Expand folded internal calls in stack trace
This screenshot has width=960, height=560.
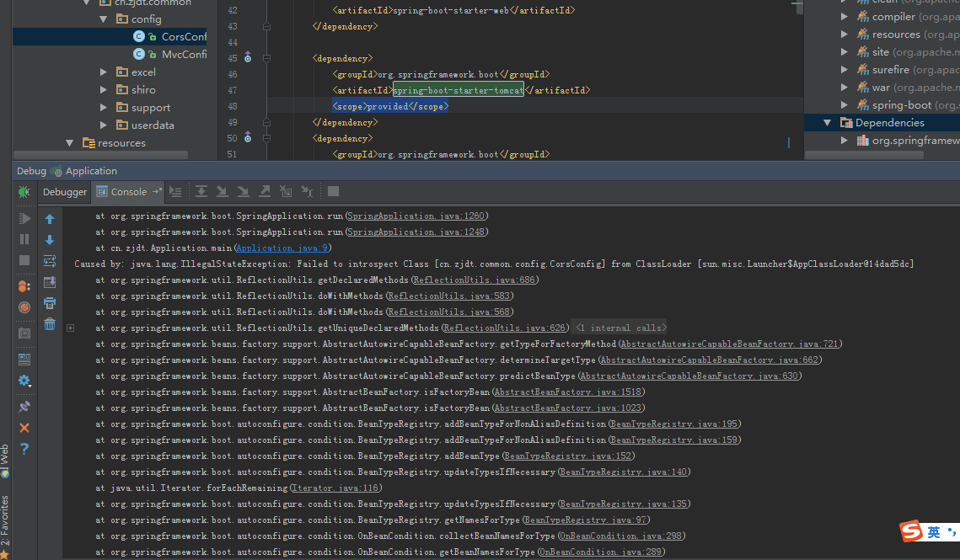pos(619,328)
